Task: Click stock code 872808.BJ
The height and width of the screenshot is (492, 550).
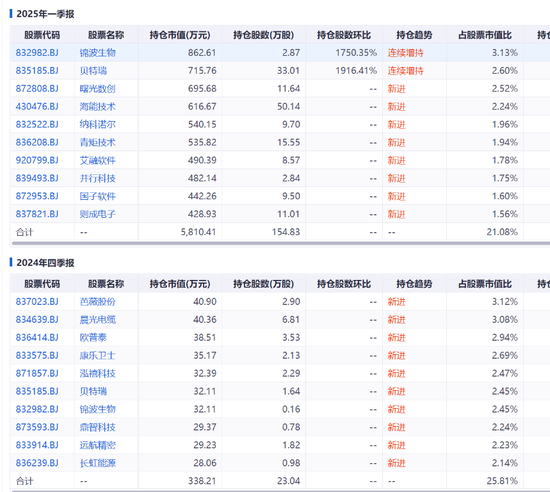Action: point(37,88)
